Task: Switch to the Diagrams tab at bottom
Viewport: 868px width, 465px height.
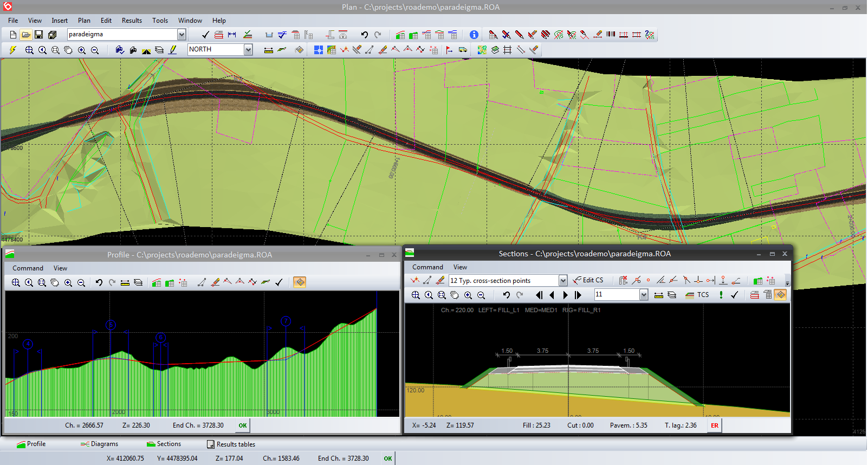Action: point(100,444)
